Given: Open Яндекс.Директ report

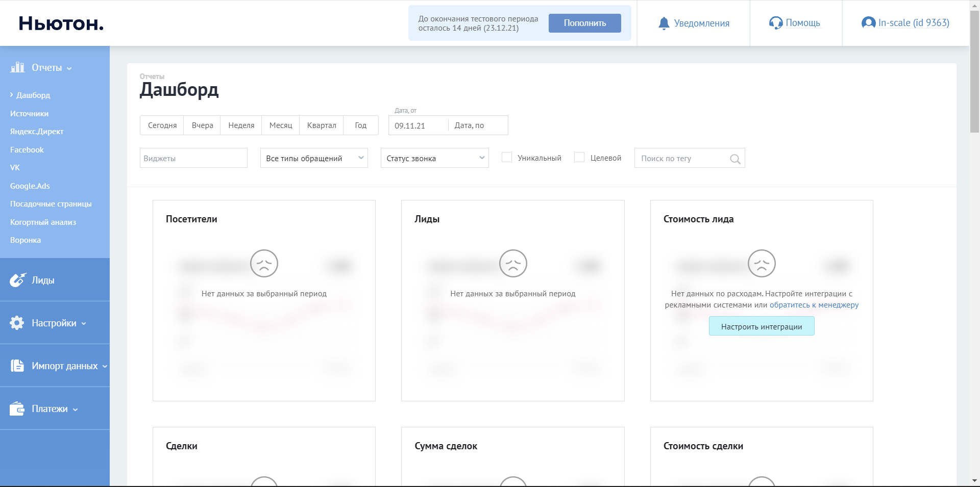Looking at the screenshot, I should (37, 132).
